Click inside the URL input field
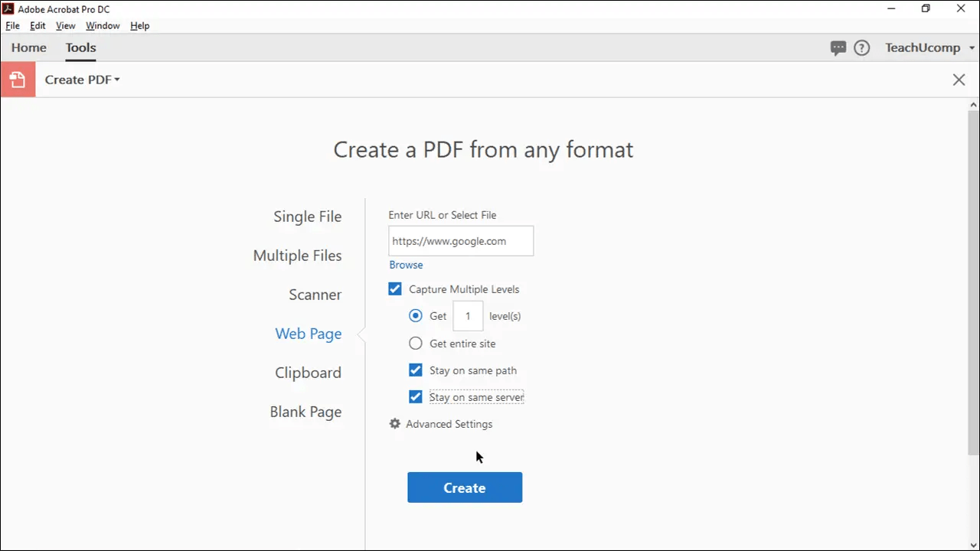 (460, 240)
